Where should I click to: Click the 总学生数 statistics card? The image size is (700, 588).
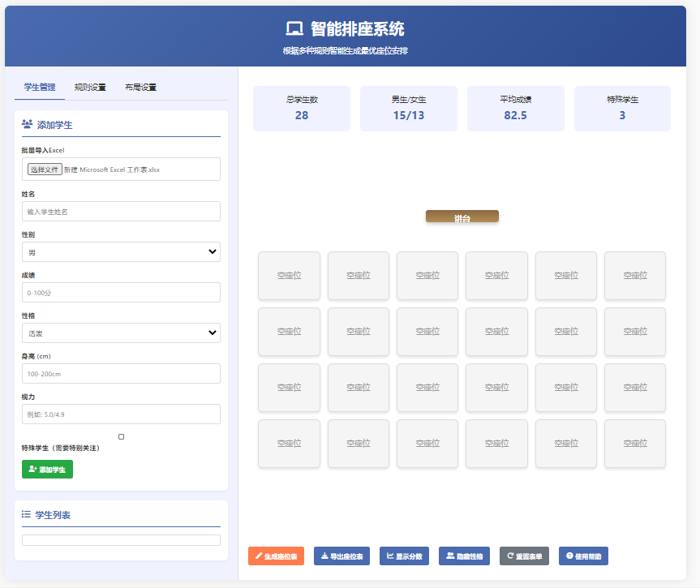pos(301,108)
